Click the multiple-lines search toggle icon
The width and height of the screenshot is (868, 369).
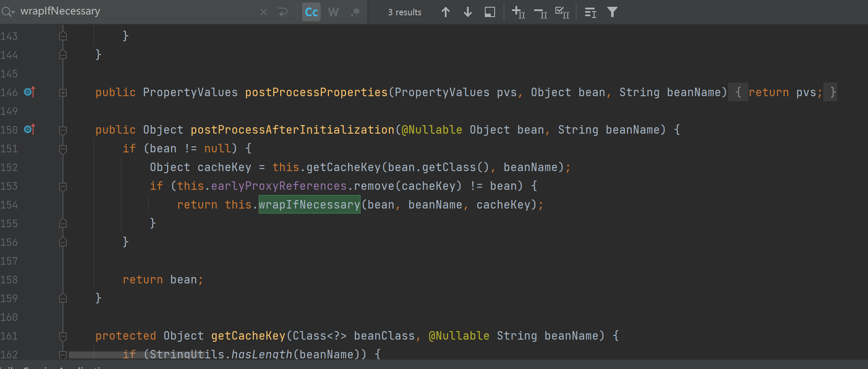[x=590, y=12]
